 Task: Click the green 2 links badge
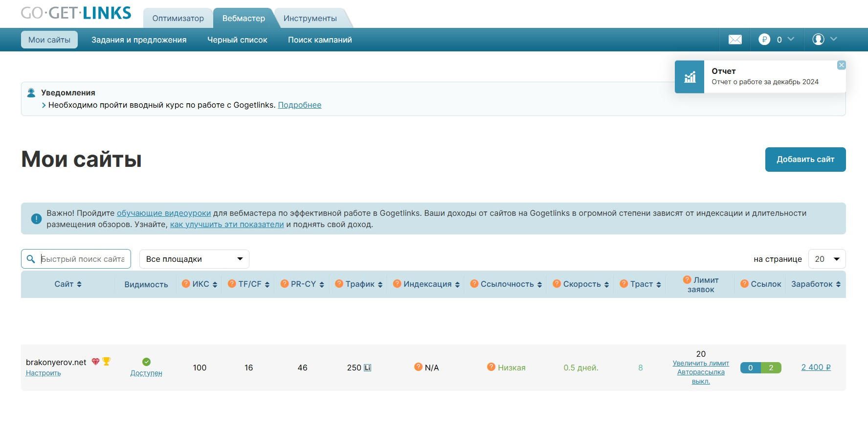click(x=771, y=367)
